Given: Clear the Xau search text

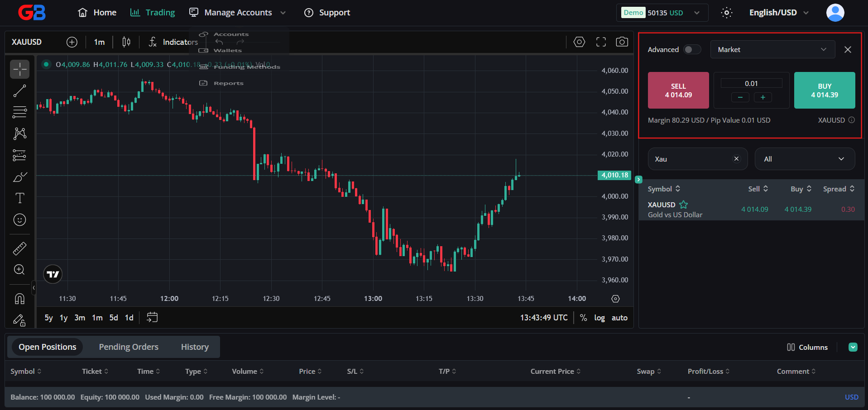Looking at the screenshot, I should [736, 159].
